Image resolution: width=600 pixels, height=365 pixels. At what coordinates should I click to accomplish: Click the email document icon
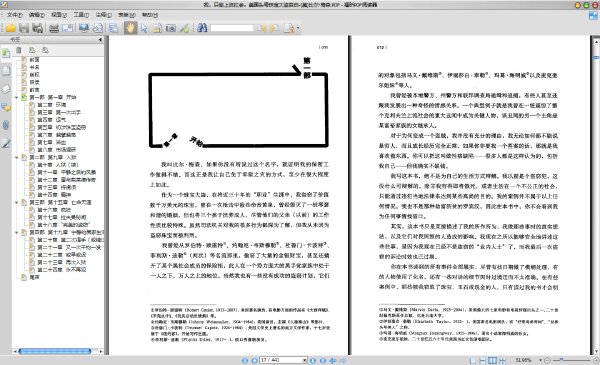68,28
